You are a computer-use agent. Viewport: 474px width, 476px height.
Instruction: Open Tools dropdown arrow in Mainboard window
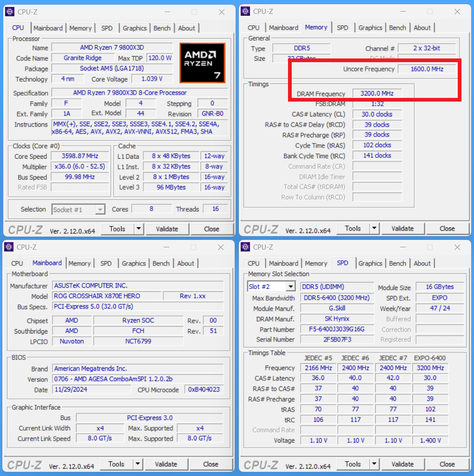coord(138,464)
